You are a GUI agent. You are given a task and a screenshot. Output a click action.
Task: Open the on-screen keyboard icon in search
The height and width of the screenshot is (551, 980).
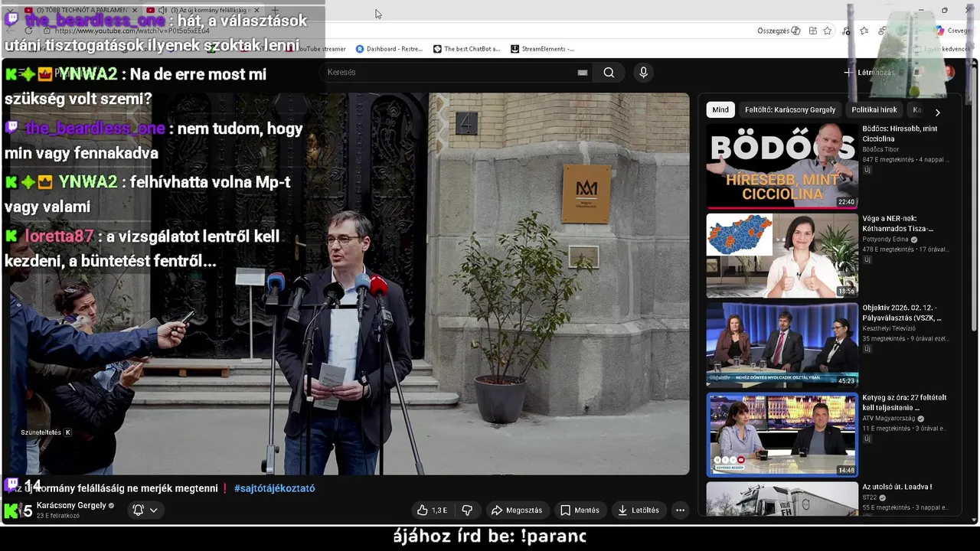pos(583,73)
